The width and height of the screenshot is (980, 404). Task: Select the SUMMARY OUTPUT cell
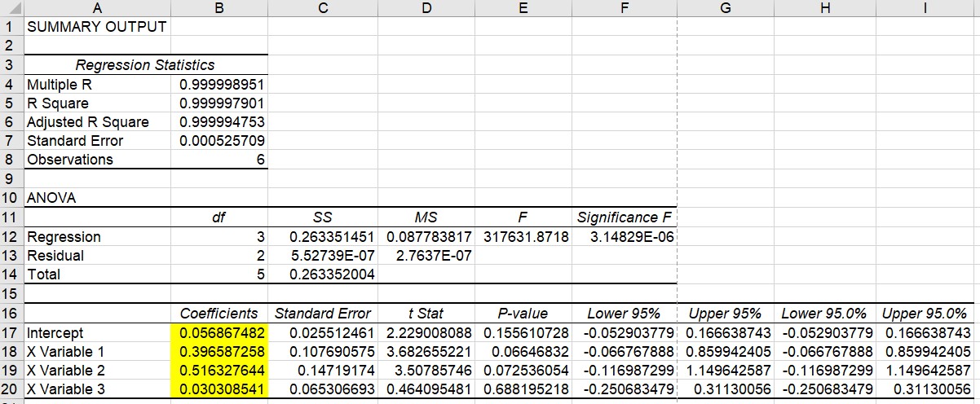click(97, 26)
